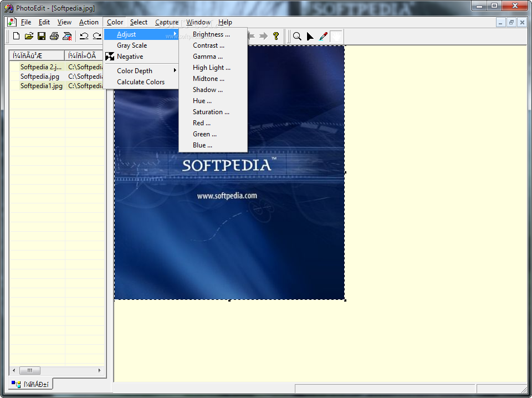
Task: Select Softpedia 2.j... file row
Action: (x=57, y=67)
